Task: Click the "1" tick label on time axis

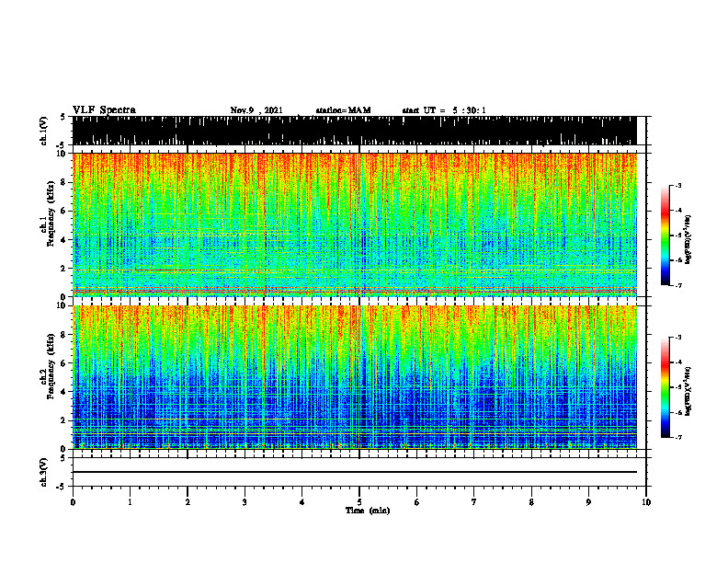Action: click(x=130, y=502)
